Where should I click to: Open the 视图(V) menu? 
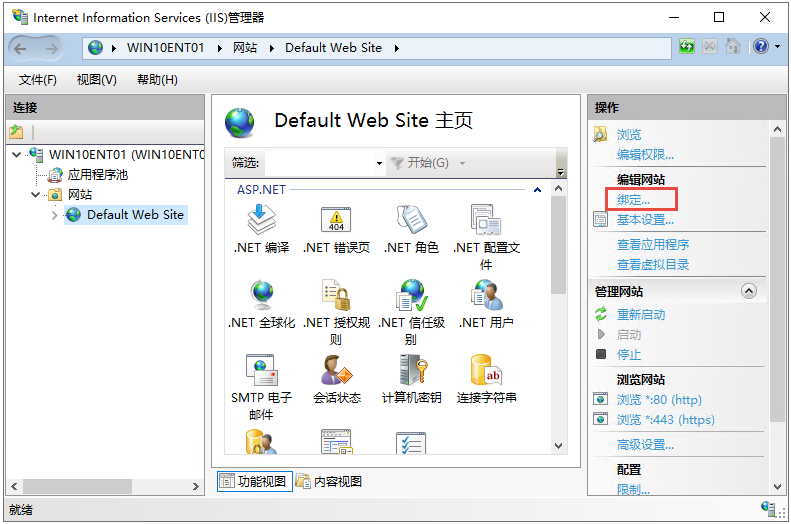pos(96,80)
